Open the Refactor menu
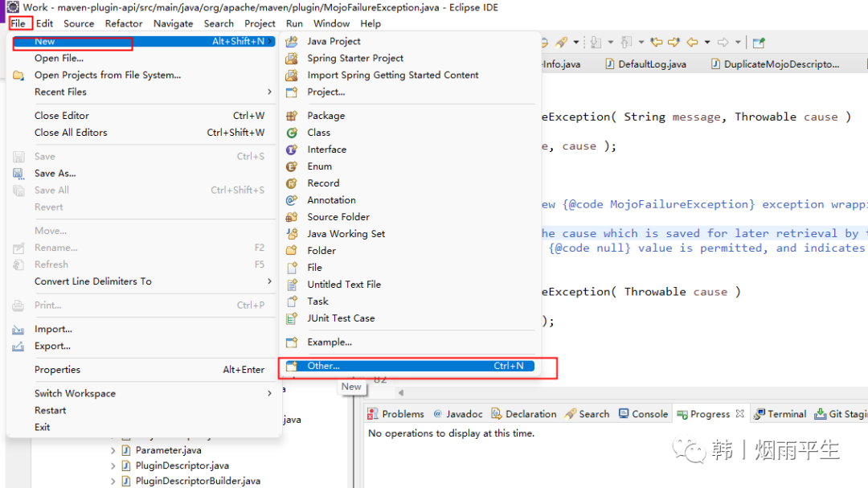Viewport: 868px width, 488px height. pyautogui.click(x=124, y=23)
